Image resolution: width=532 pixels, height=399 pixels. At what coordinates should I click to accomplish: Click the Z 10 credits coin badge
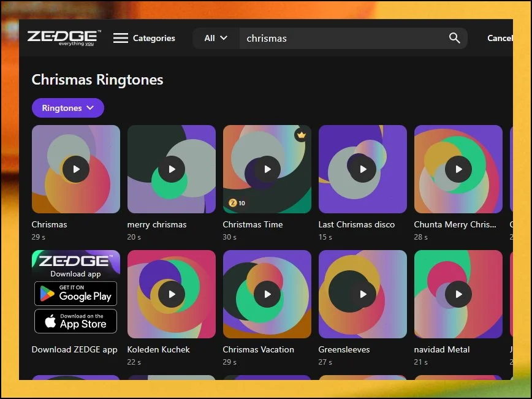[x=237, y=203]
